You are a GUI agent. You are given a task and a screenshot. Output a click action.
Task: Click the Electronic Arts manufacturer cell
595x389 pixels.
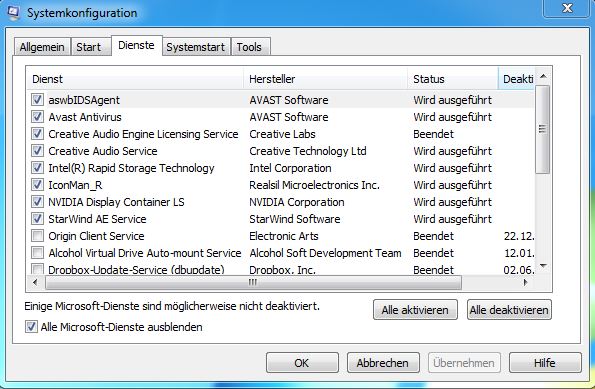point(284,236)
